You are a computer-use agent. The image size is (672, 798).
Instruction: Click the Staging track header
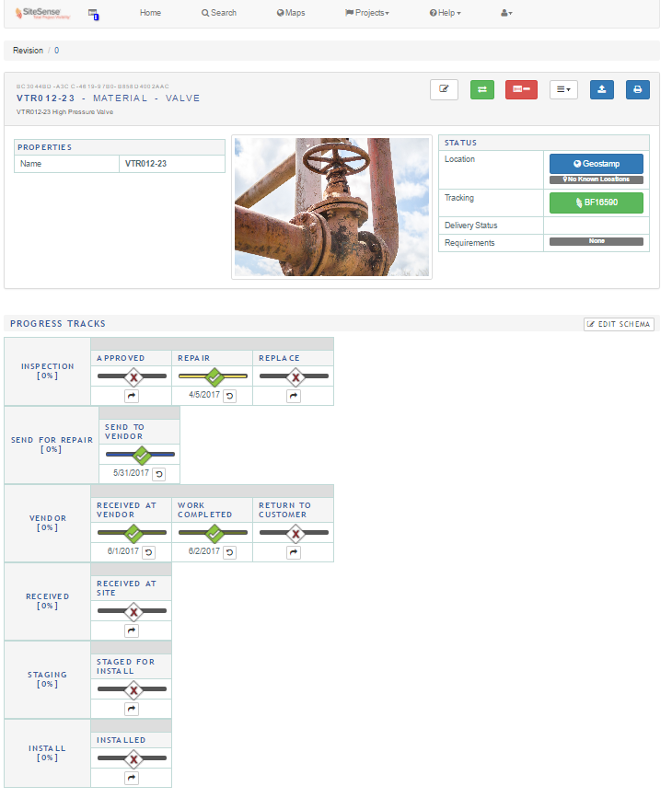[x=47, y=679]
